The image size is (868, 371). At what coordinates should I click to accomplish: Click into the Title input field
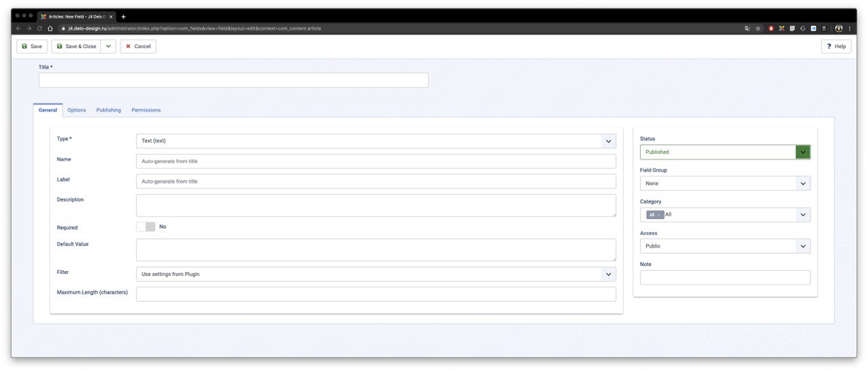point(233,80)
